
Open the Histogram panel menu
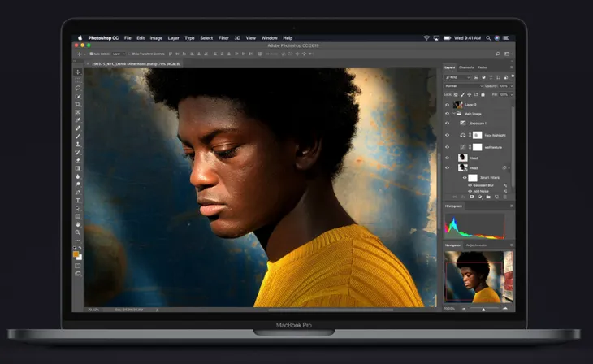tap(512, 206)
